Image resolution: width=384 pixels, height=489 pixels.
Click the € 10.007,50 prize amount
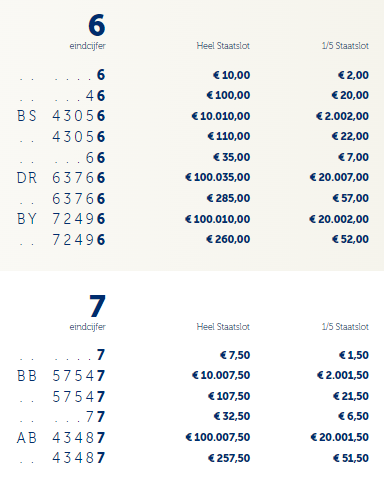(x=221, y=375)
